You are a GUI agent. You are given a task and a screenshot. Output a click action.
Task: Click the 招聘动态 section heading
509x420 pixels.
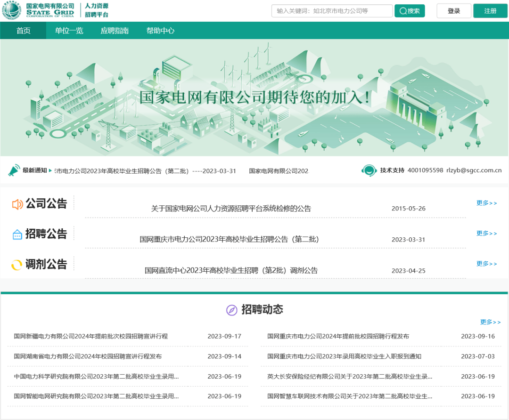(263, 309)
